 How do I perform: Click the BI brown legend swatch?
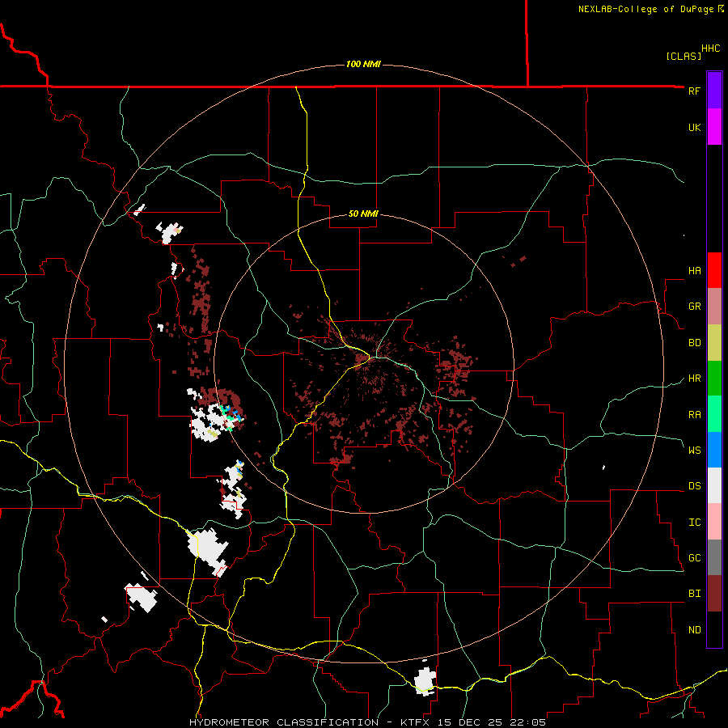(714, 594)
